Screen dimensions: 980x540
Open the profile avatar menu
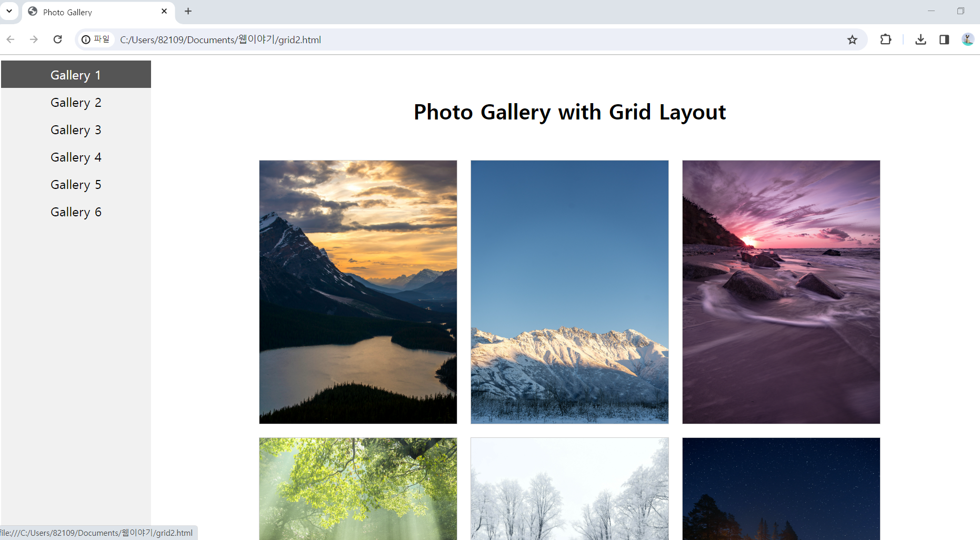coord(967,39)
